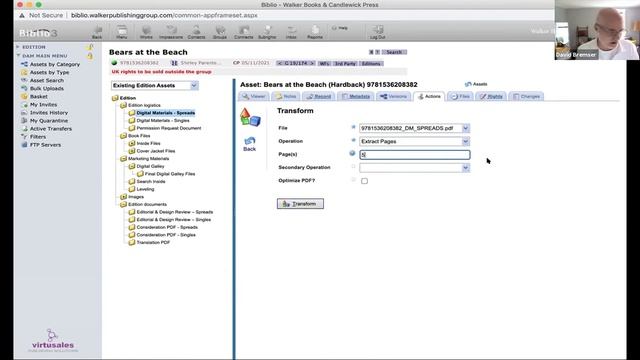This screenshot has height=360, width=640.
Task: Click the Search button near title
Action: [x=394, y=52]
